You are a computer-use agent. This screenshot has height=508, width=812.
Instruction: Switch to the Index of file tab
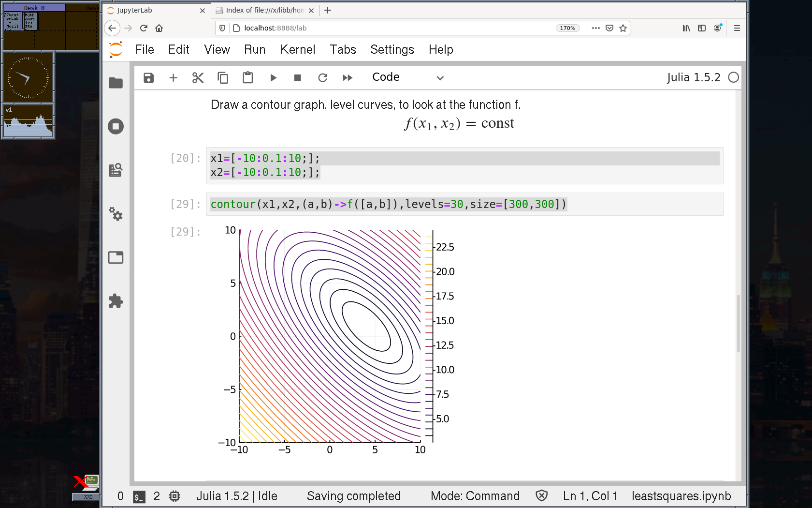(264, 10)
